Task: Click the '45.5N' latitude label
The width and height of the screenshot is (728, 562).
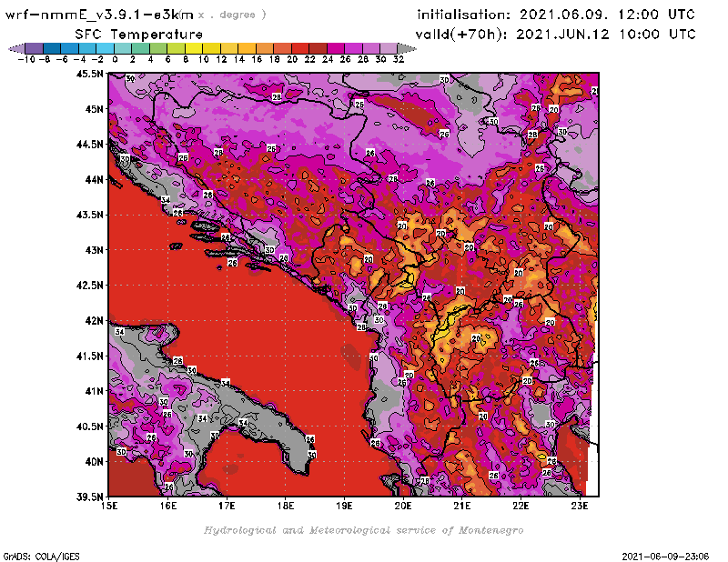Action: (x=89, y=74)
